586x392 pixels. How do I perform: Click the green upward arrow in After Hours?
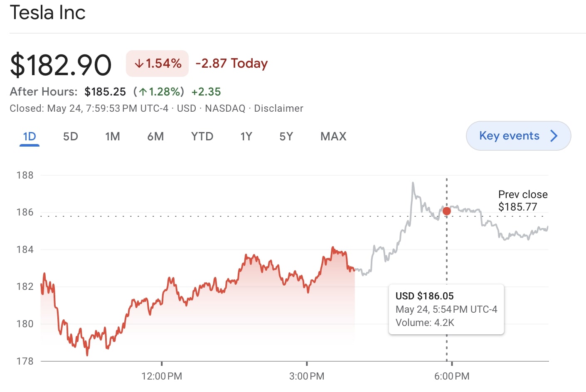[x=143, y=91]
